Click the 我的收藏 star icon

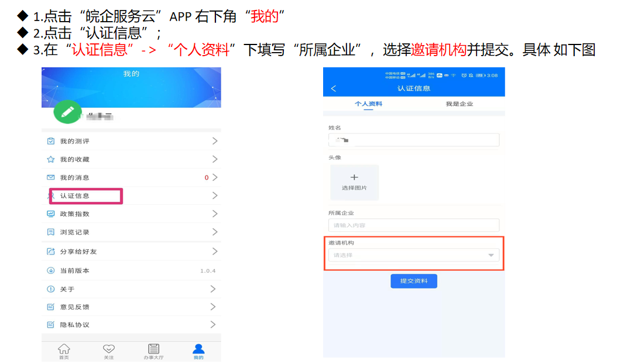(51, 159)
